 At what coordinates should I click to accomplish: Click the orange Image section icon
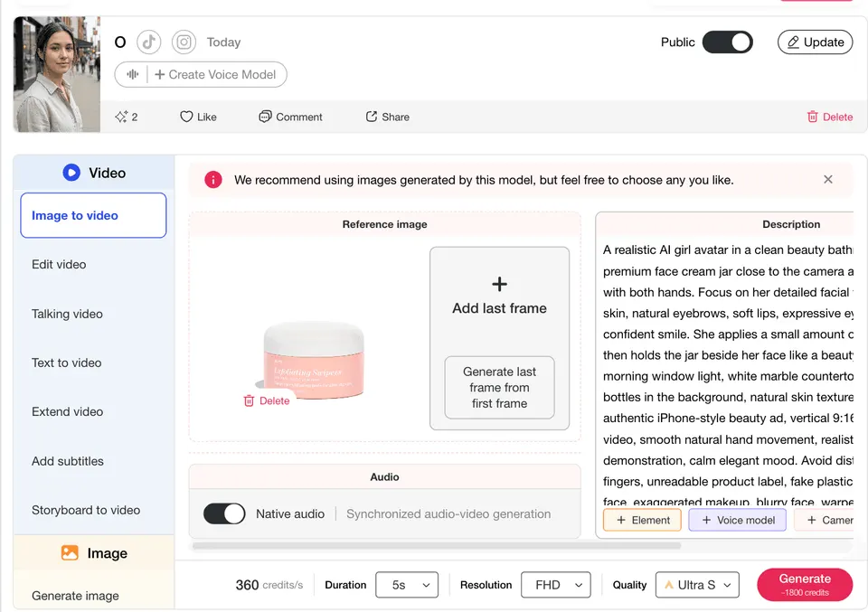click(x=70, y=553)
